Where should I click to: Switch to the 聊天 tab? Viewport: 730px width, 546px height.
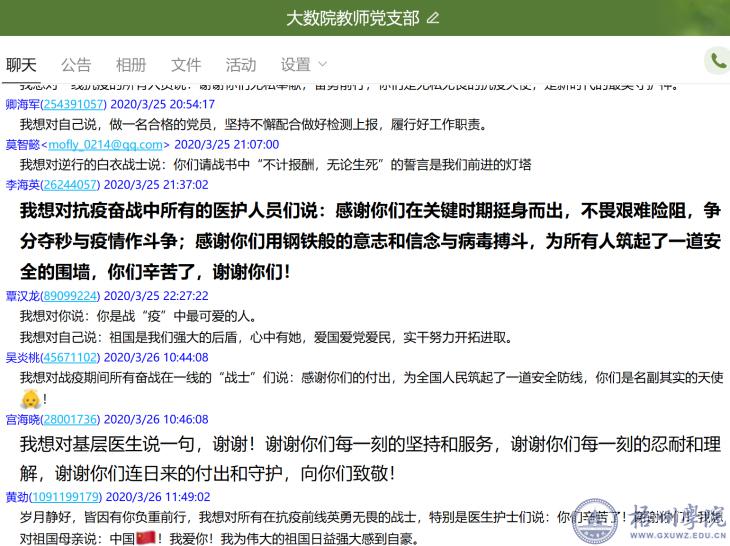tap(21, 65)
